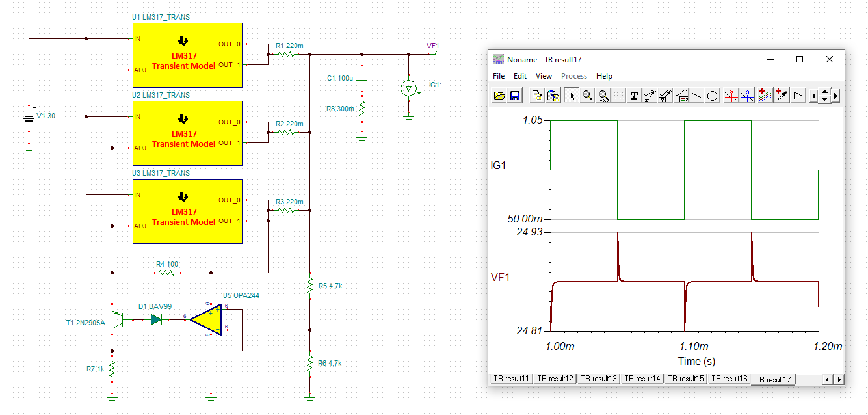Select the TR result17 tab

773,379
